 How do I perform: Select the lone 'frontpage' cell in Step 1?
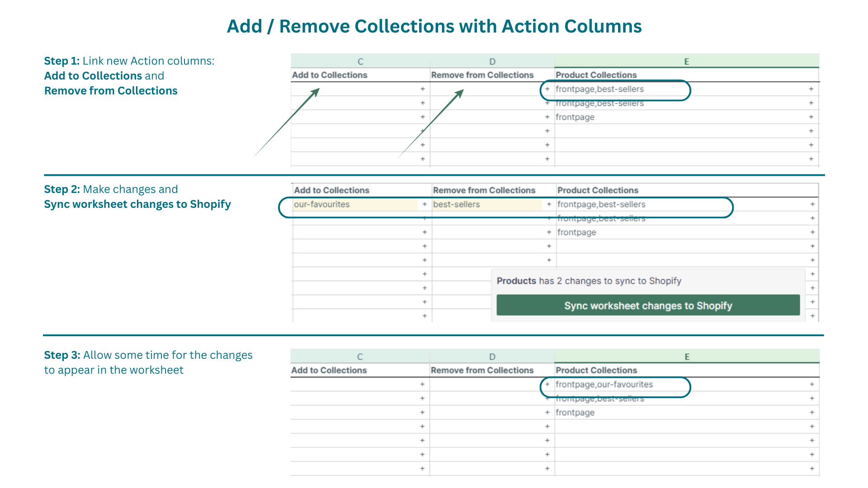(x=687, y=117)
